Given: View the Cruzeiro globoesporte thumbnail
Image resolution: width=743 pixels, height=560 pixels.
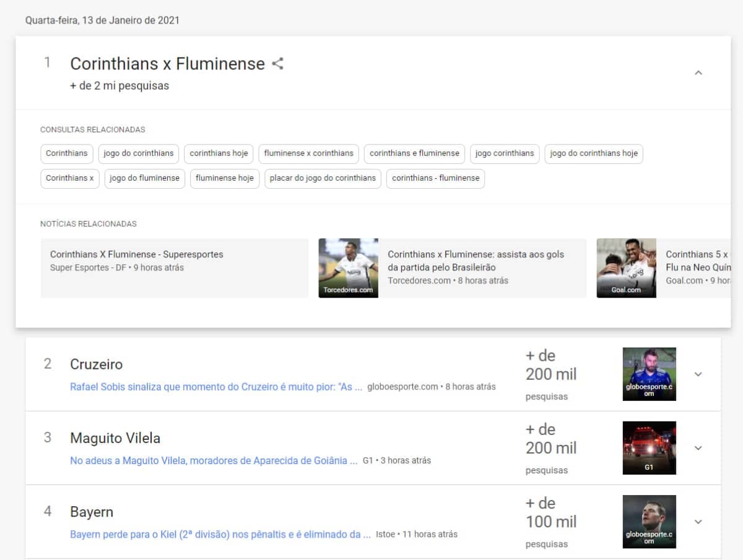Looking at the screenshot, I should [x=649, y=374].
